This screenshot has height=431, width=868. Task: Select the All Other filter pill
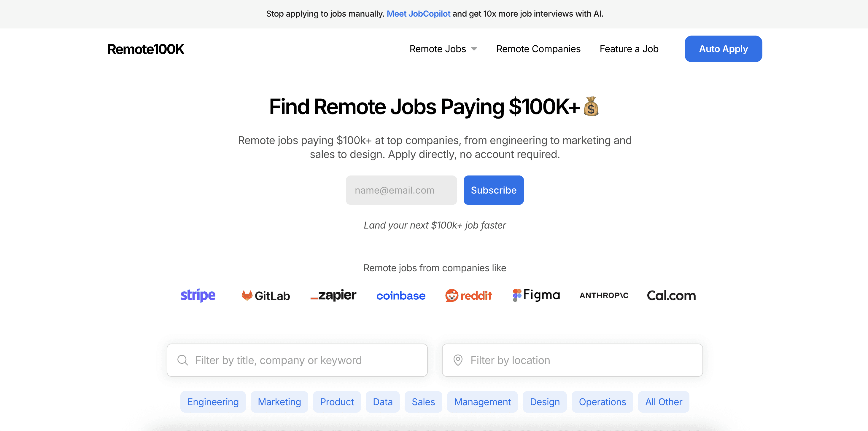pos(664,402)
